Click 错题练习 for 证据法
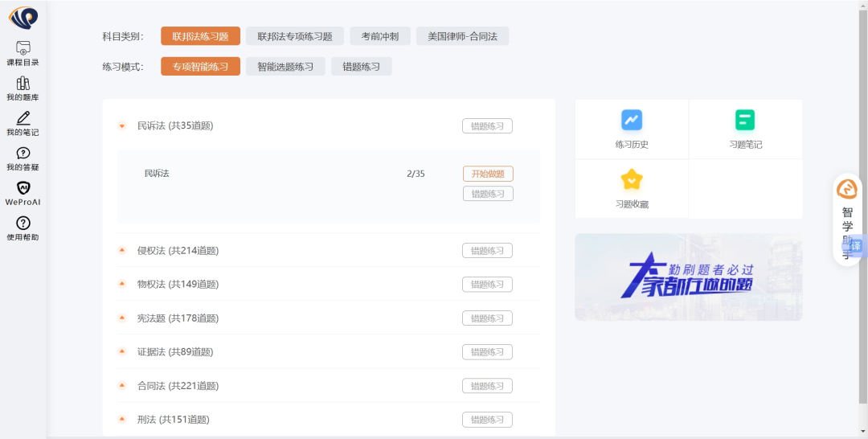This screenshot has width=868, height=439. [x=487, y=352]
